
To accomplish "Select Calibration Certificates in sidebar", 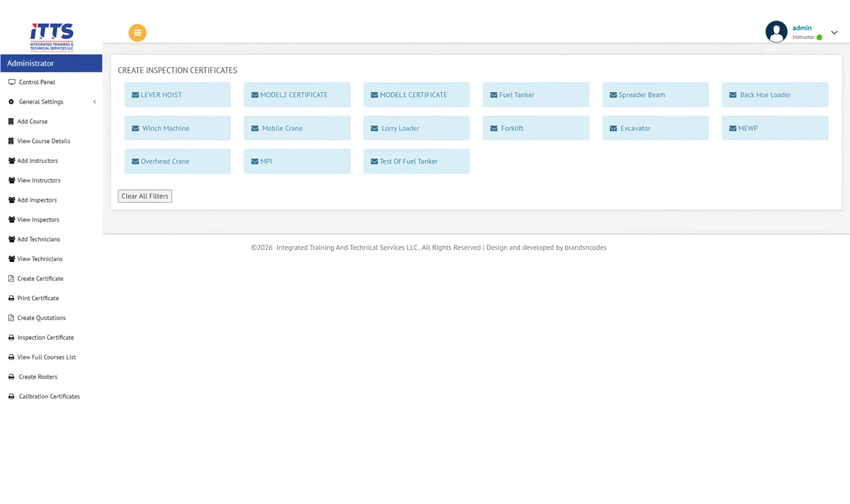I will 49,396.
